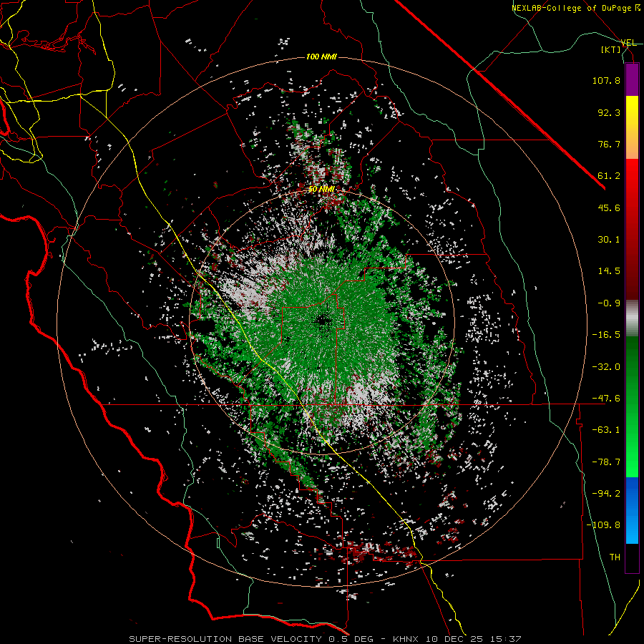Select the -0.9 velocity scale label
The height and width of the screenshot is (644, 644).
(609, 303)
